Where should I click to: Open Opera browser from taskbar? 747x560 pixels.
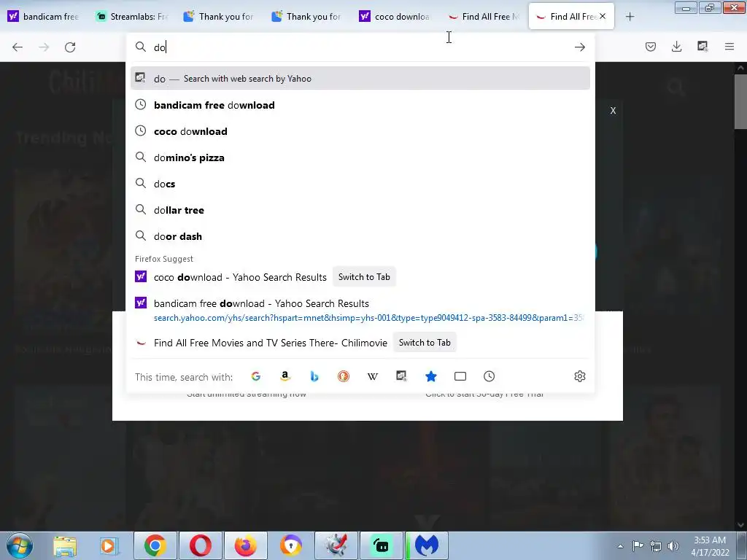[201, 545]
